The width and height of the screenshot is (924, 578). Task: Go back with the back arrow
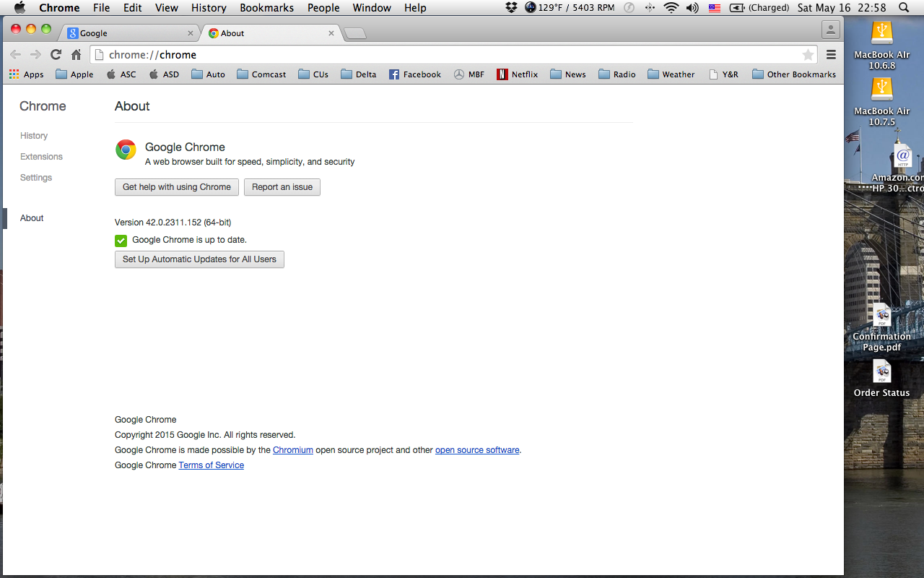pyautogui.click(x=15, y=55)
